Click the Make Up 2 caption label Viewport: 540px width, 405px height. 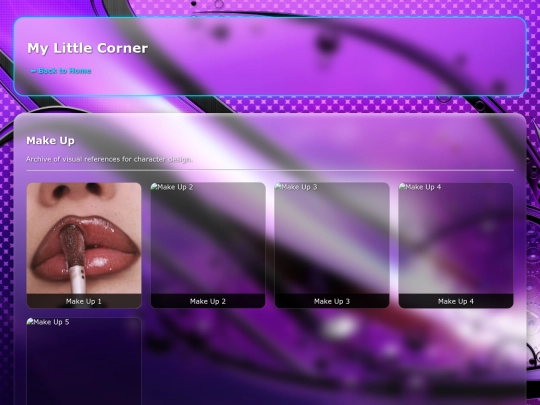pyautogui.click(x=208, y=301)
